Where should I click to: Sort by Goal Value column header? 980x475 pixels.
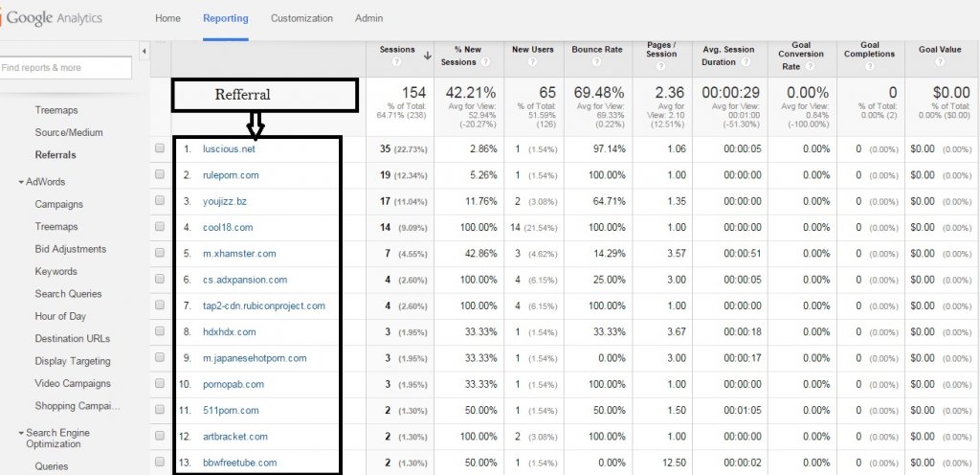(x=940, y=50)
